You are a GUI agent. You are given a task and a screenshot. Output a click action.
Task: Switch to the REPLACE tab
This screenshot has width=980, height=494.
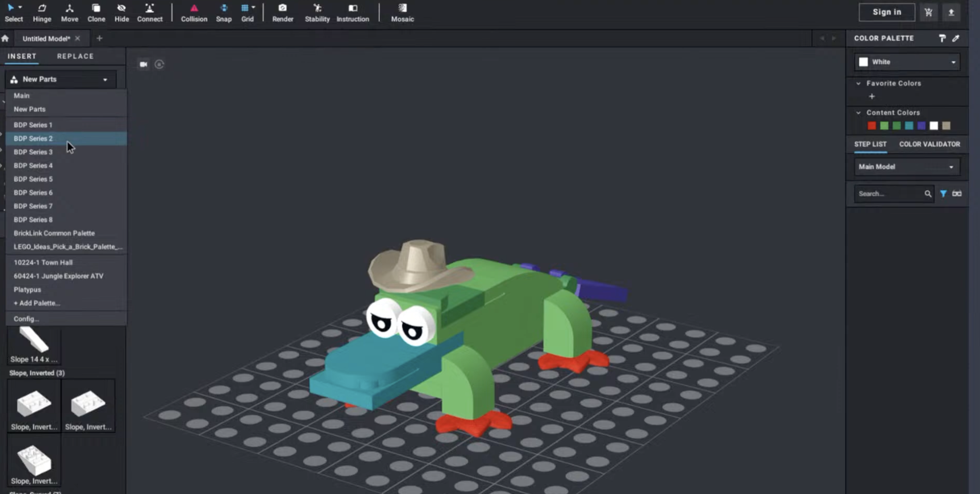click(x=75, y=56)
